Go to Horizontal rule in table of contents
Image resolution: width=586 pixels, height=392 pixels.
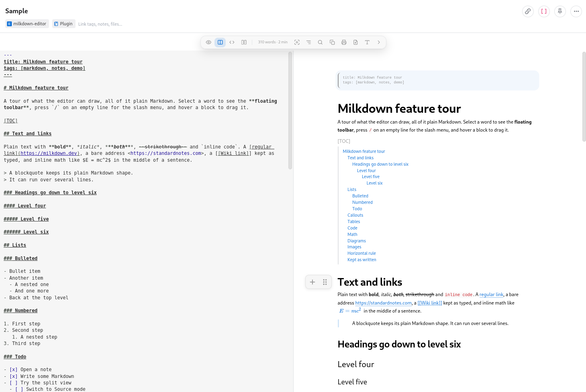tap(361, 253)
